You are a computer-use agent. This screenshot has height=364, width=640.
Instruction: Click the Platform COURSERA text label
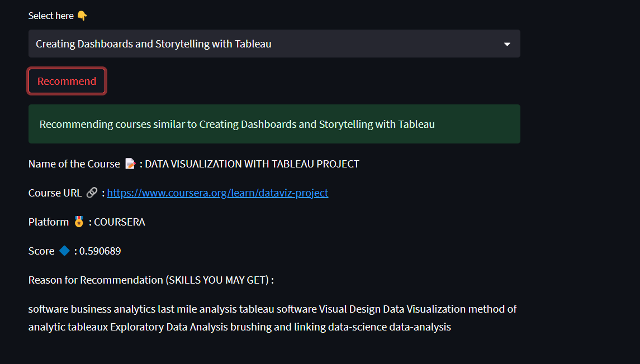tap(119, 221)
